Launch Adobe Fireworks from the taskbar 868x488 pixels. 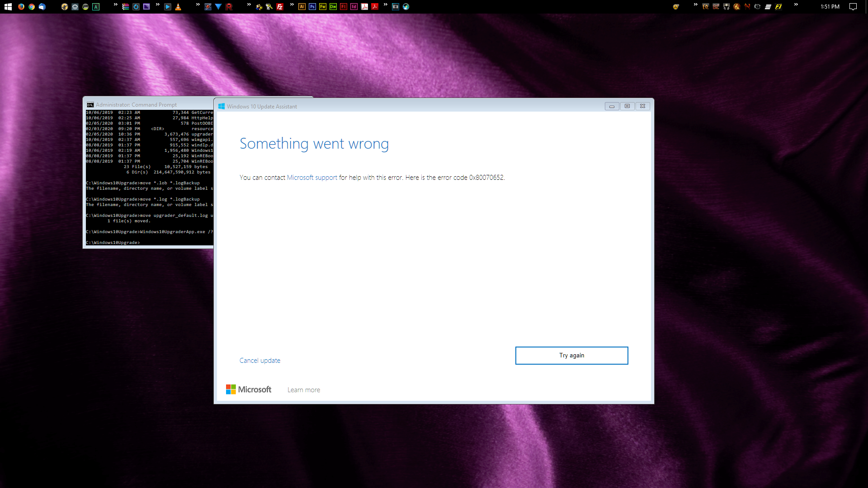(x=323, y=7)
